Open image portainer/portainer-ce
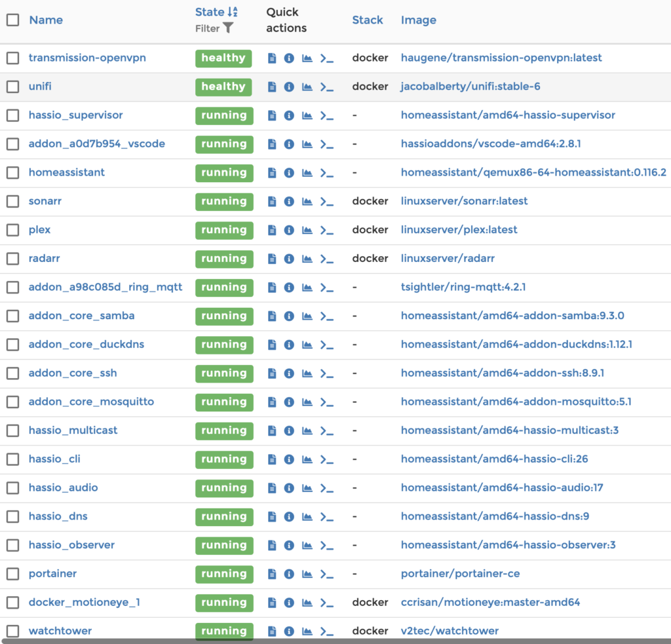 point(461,574)
